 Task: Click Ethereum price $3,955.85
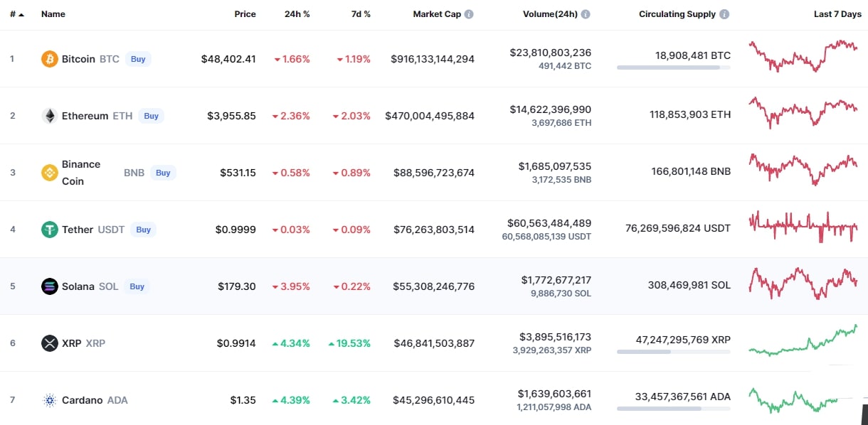point(231,116)
